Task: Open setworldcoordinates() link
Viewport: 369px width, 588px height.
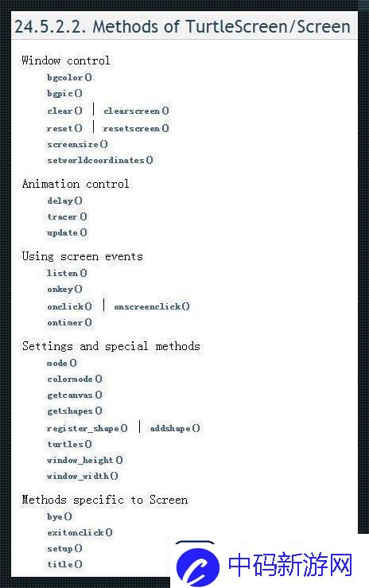Action: pos(100,160)
